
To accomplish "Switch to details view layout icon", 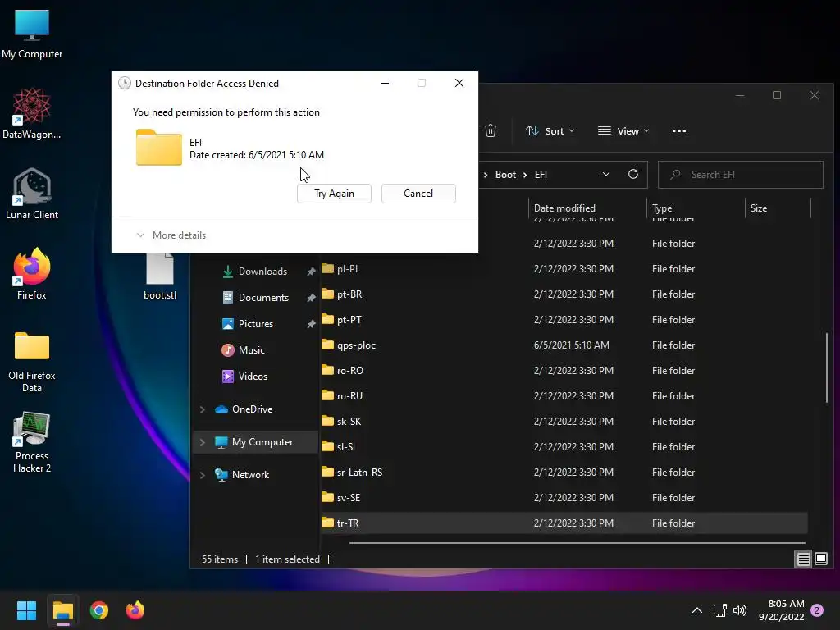I will tap(803, 559).
